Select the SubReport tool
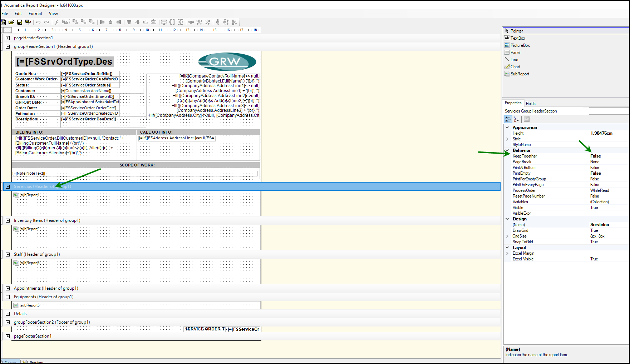The width and height of the screenshot is (630, 364). point(520,74)
